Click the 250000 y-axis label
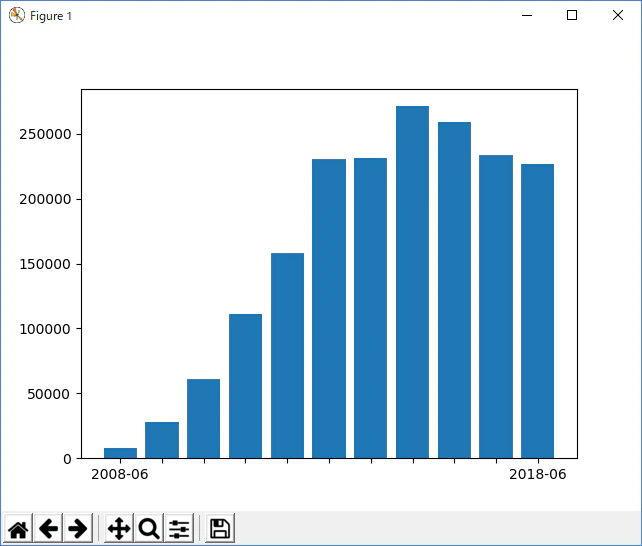The height and width of the screenshot is (546, 642). (45, 134)
